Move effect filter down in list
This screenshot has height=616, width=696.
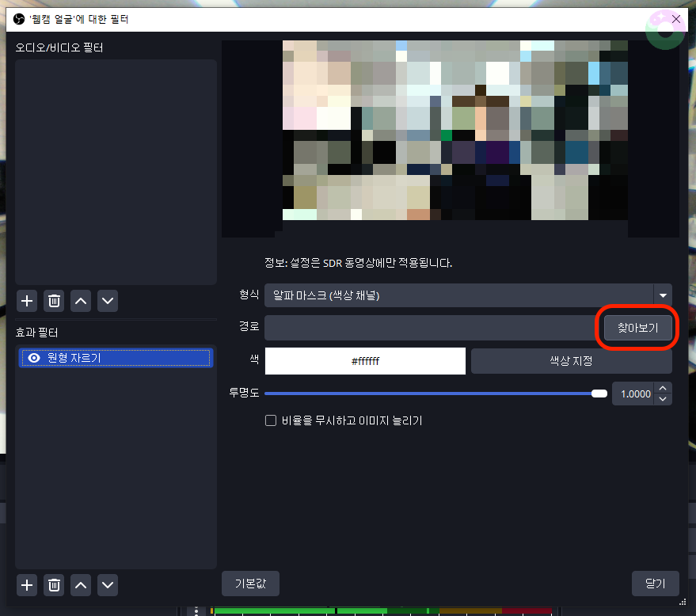tap(108, 585)
